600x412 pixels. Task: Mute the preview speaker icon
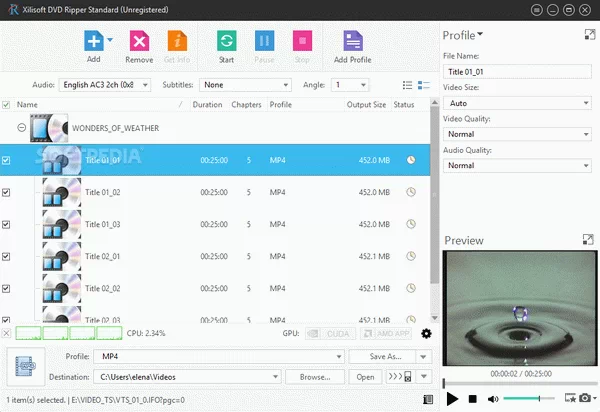tap(492, 398)
